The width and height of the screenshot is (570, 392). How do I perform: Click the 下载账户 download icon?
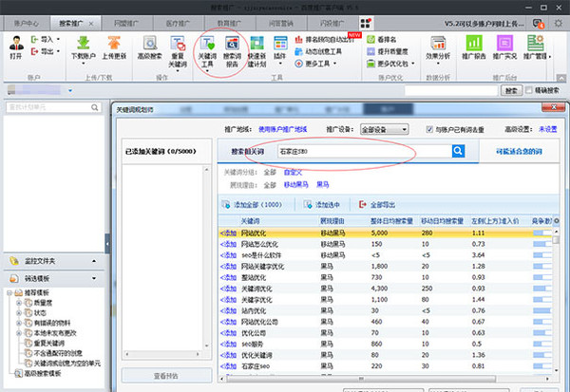[84, 43]
